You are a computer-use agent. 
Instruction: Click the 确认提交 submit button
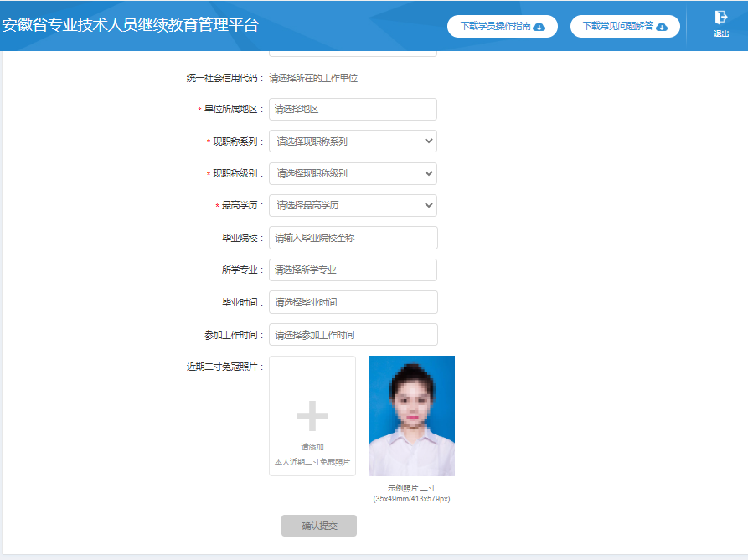(318, 526)
